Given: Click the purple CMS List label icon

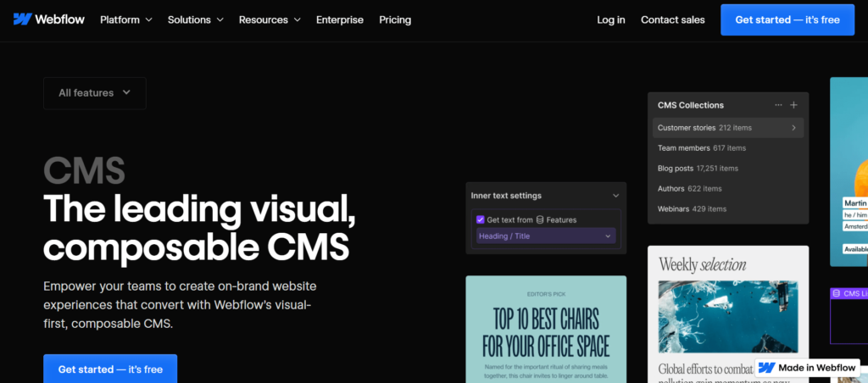Looking at the screenshot, I should coord(836,294).
